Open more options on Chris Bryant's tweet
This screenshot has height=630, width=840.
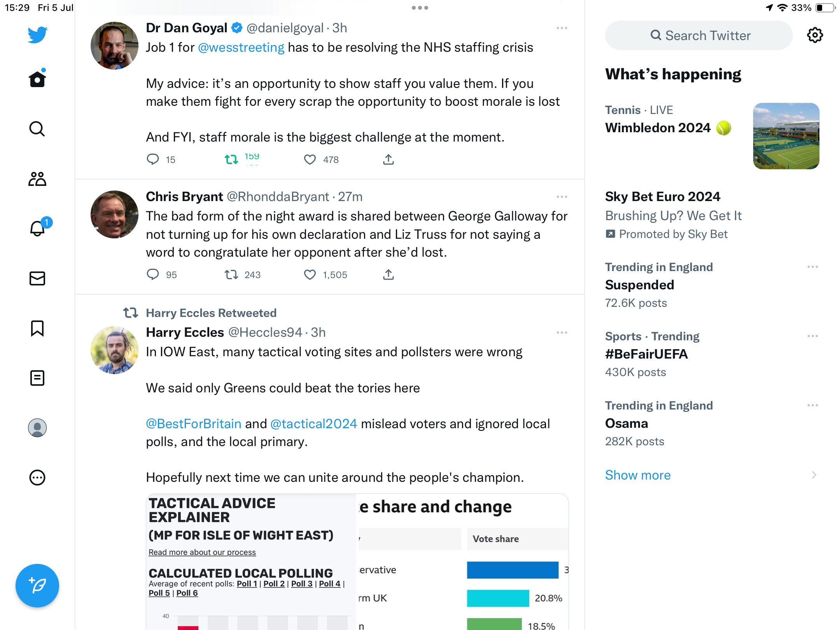tap(562, 197)
